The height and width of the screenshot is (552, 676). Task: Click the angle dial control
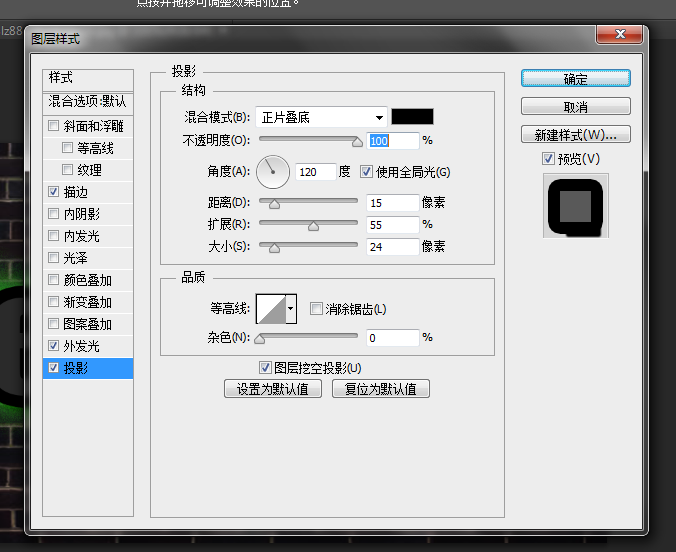coord(272,172)
